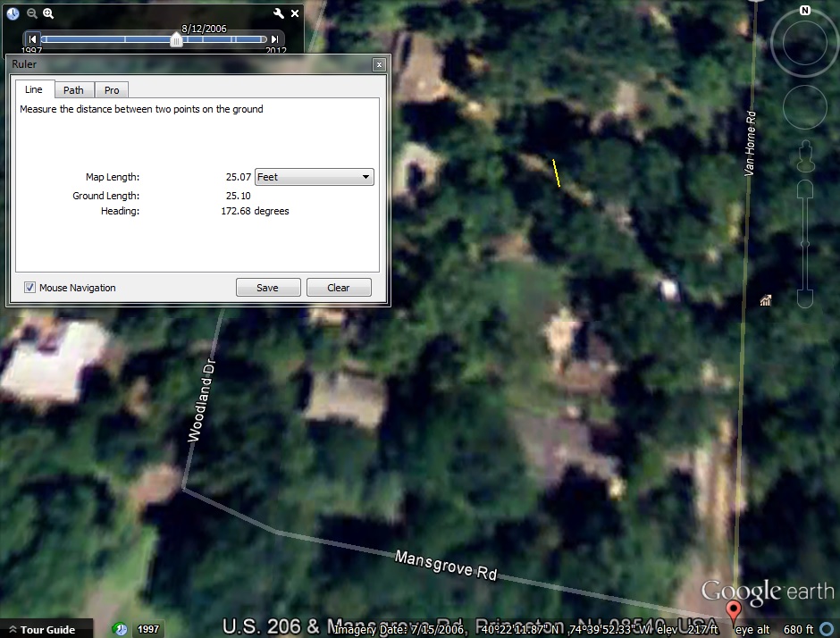Screen dimensions: 840x638
Task: Close the historical imagery time slider
Action: 294,13
